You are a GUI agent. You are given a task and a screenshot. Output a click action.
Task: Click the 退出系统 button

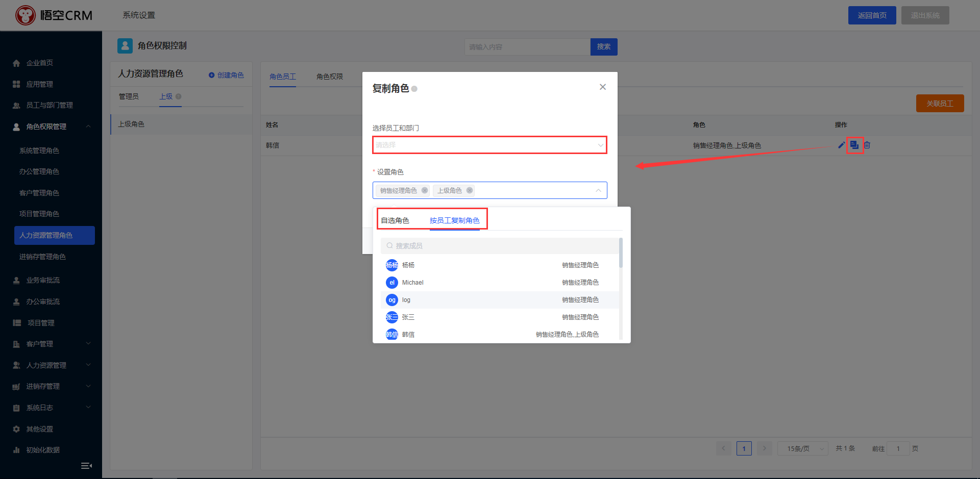tap(925, 15)
